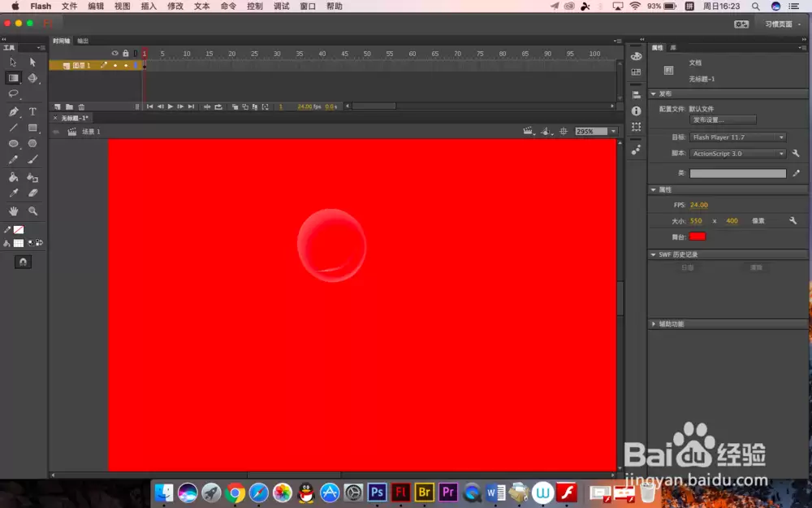Select the Paint Bucket tool
The height and width of the screenshot is (508, 812).
14,178
